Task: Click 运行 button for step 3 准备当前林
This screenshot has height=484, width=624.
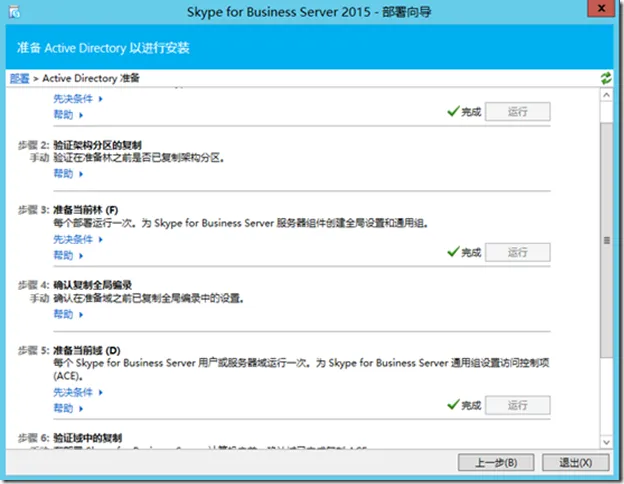Action: click(518, 252)
